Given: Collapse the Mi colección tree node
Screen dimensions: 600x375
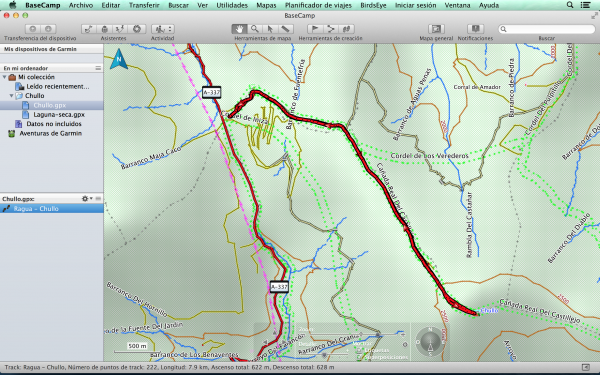Looking at the screenshot, I should coord(5,77).
